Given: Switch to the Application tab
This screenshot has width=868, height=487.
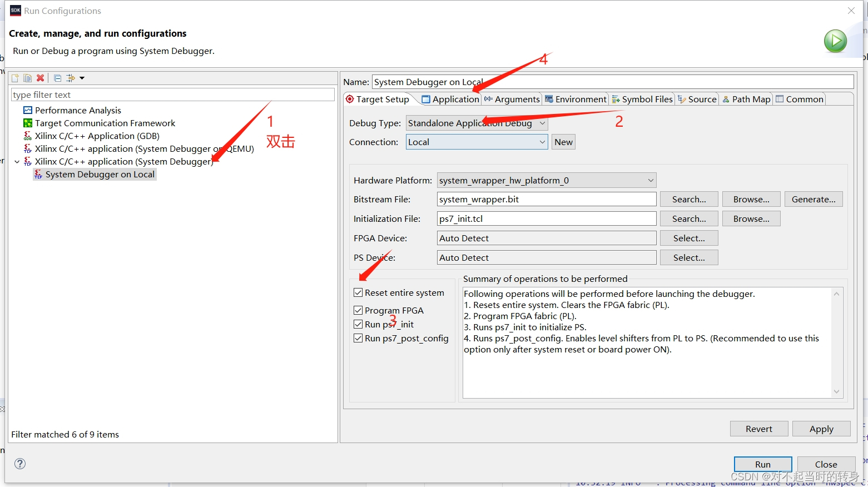Looking at the screenshot, I should (x=450, y=99).
